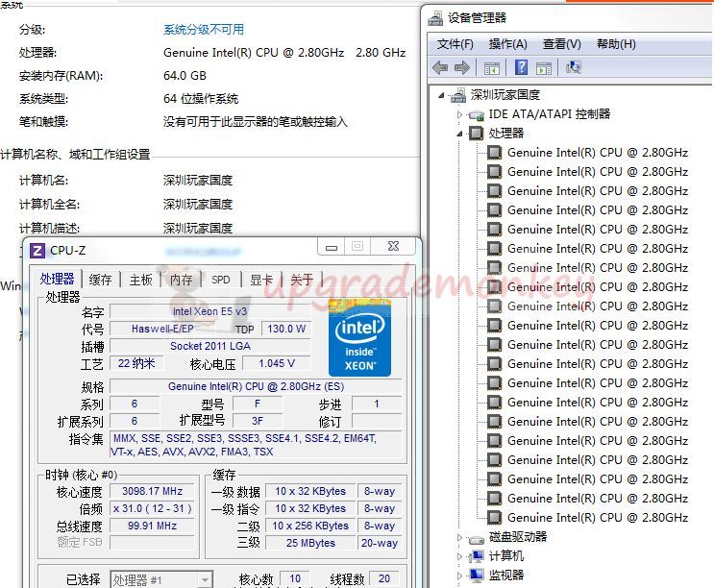Click the 插槽 field Socket 2011 LGA
Viewport: 714px width, 588px height.
209,346
